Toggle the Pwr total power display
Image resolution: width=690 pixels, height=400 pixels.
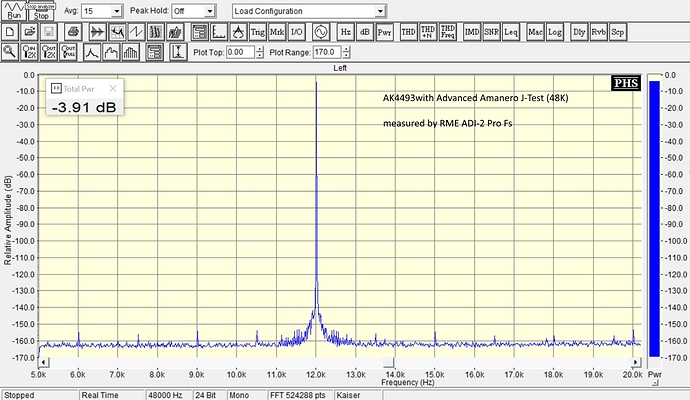point(384,32)
